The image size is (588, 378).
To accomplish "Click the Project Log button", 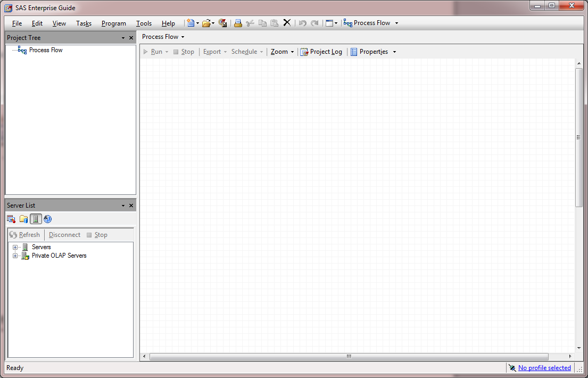I will [321, 52].
